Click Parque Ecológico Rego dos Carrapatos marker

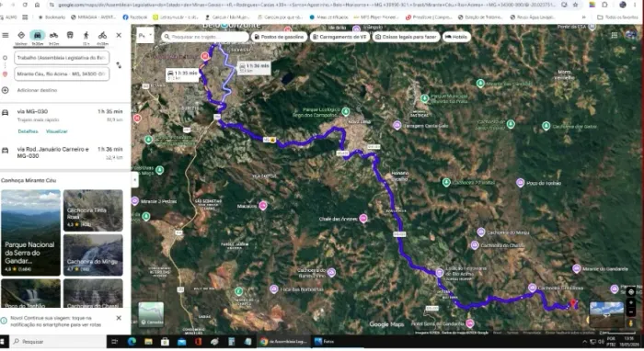346,111
